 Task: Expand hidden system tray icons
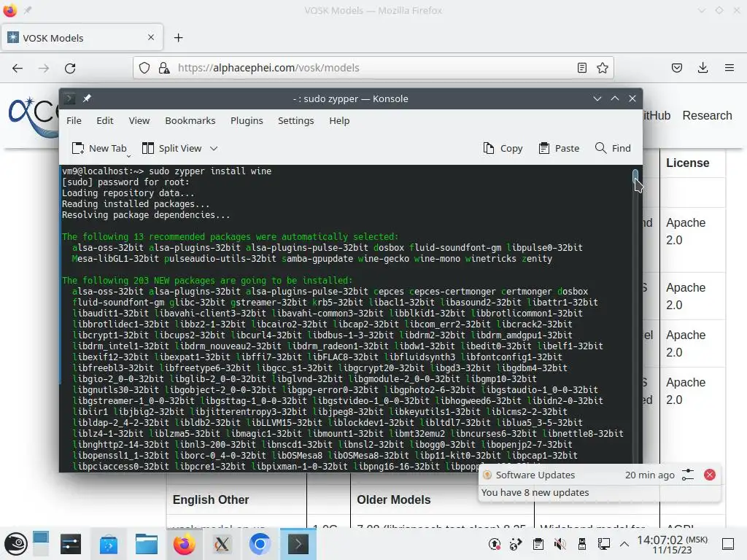coord(624,544)
